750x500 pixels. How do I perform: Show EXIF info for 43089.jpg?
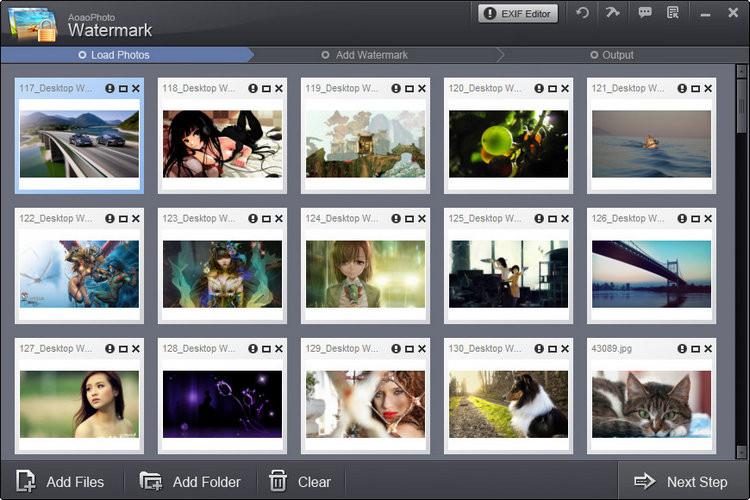pyautogui.click(x=682, y=349)
